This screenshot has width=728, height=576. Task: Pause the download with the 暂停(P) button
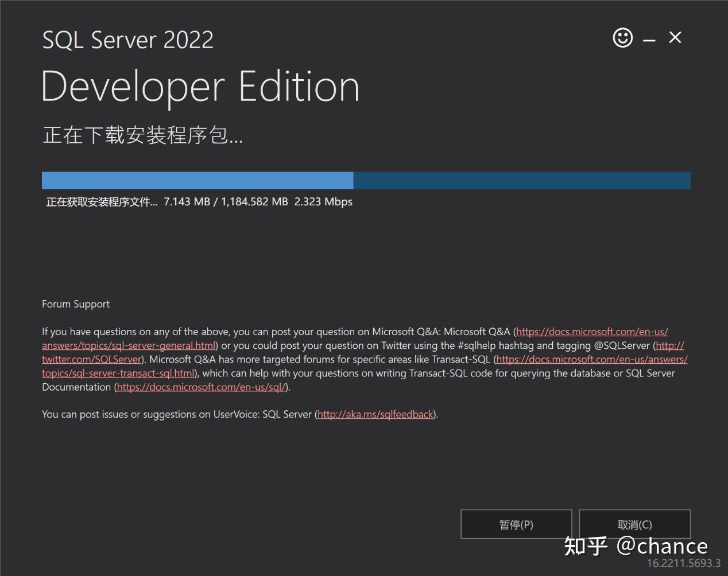tap(515, 524)
